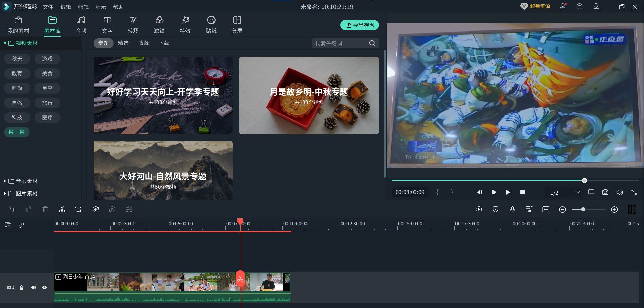The width and height of the screenshot is (644, 308).
Task: Open the 文字 text tool panel
Action: click(x=107, y=25)
